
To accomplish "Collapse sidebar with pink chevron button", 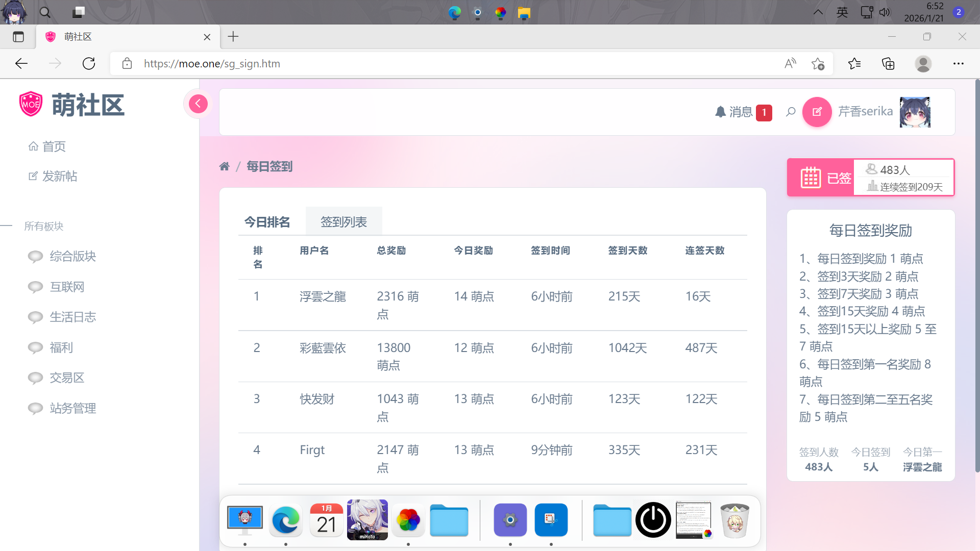I will click(x=198, y=104).
